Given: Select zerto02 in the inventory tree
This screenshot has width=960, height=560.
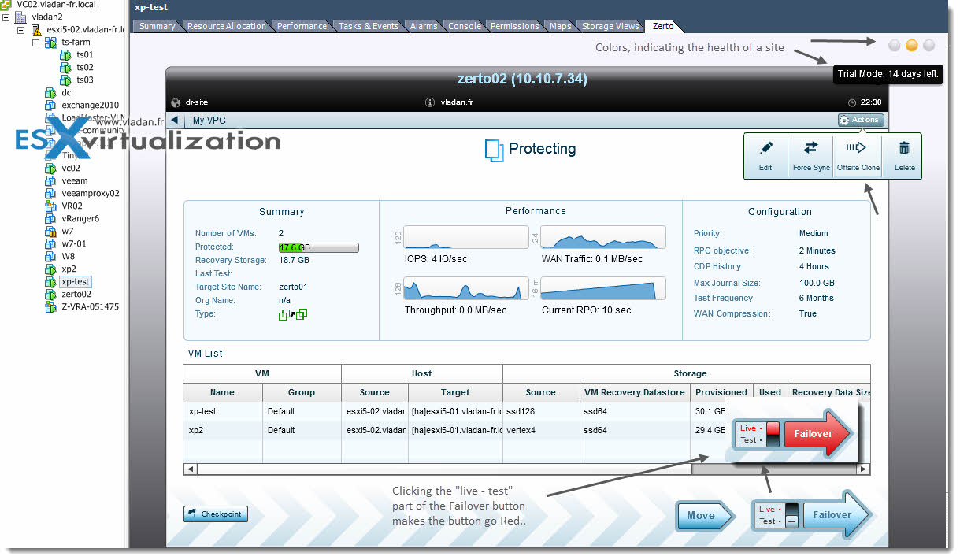Looking at the screenshot, I should point(76,295).
